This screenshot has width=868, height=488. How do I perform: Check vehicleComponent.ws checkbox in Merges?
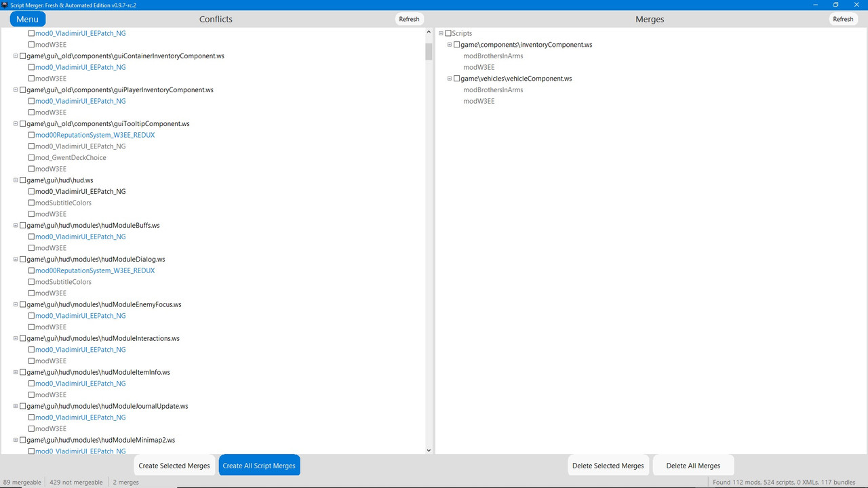[456, 79]
